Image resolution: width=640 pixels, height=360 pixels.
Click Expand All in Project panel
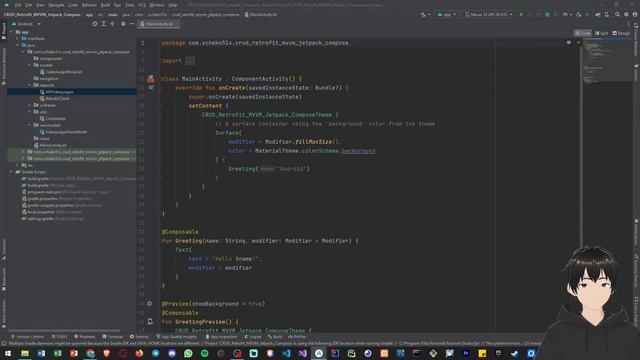(x=104, y=24)
